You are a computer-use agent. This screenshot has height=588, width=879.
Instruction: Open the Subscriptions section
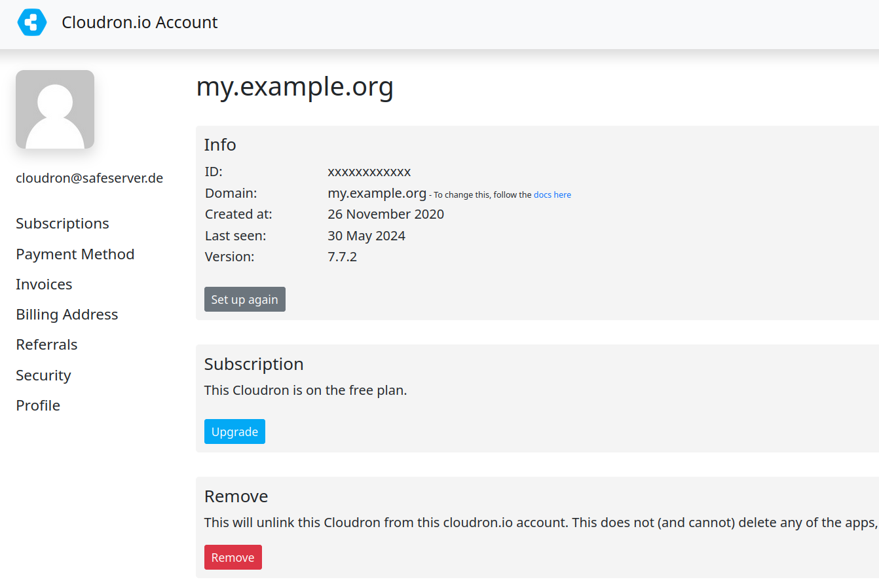click(x=62, y=223)
